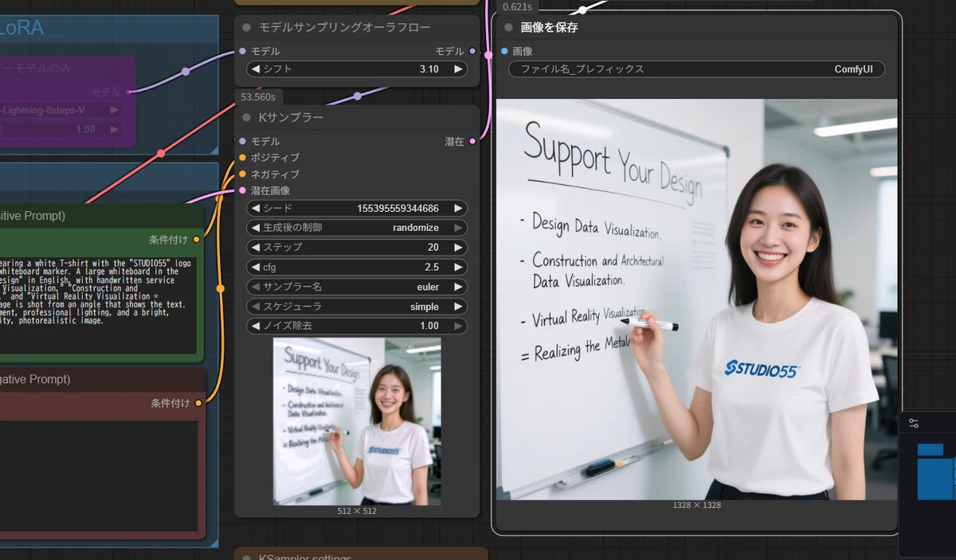Click the KSampler settings group title
The height and width of the screenshot is (560, 956).
tap(305, 557)
